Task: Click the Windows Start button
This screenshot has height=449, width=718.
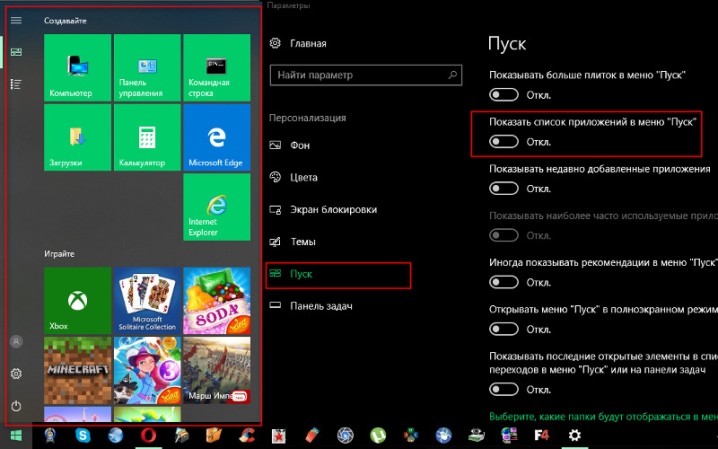Action: pos(16,436)
